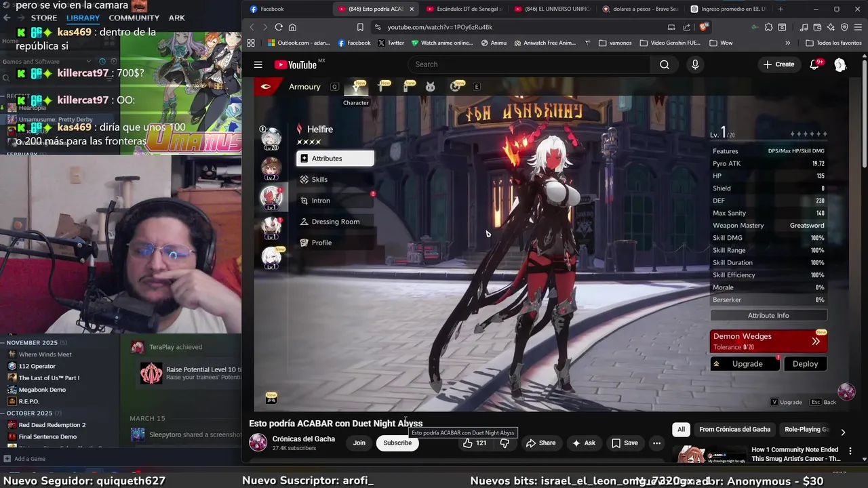Click the Character tab icon in Armoury
This screenshot has height=488, width=868.
(356, 87)
